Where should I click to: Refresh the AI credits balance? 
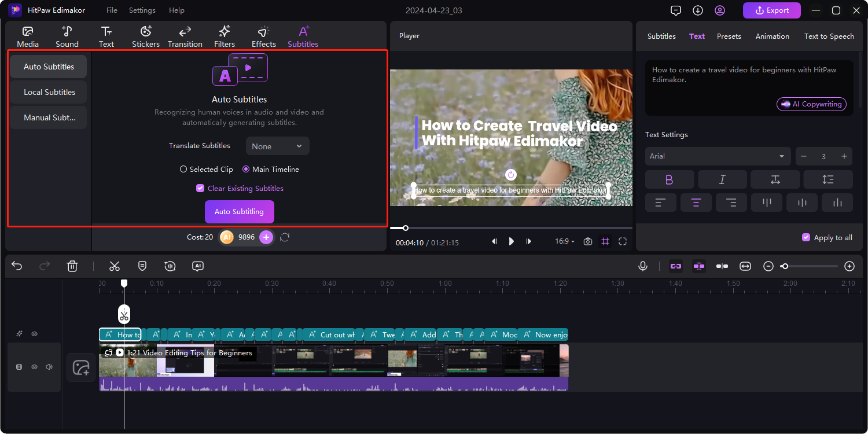(x=285, y=237)
